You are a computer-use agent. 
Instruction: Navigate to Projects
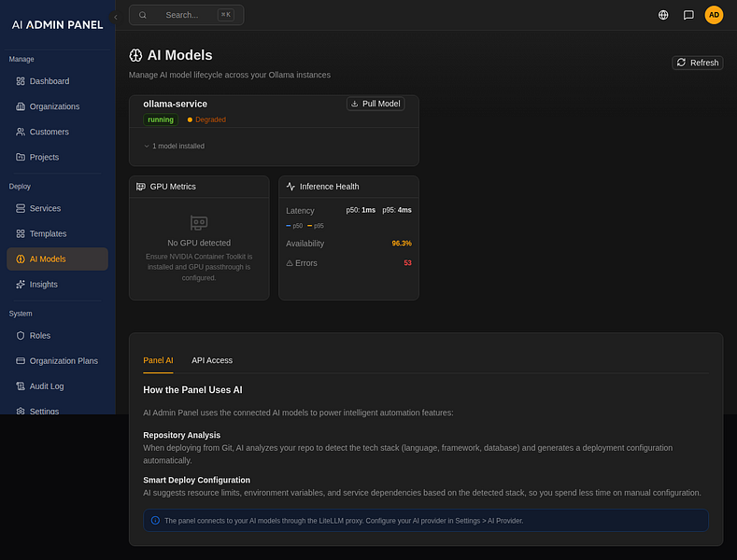57,157
